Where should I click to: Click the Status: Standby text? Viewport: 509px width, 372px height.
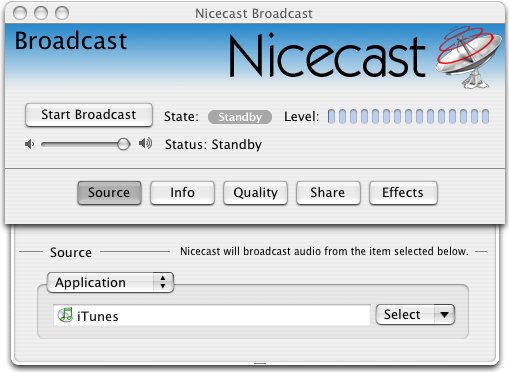click(x=213, y=145)
